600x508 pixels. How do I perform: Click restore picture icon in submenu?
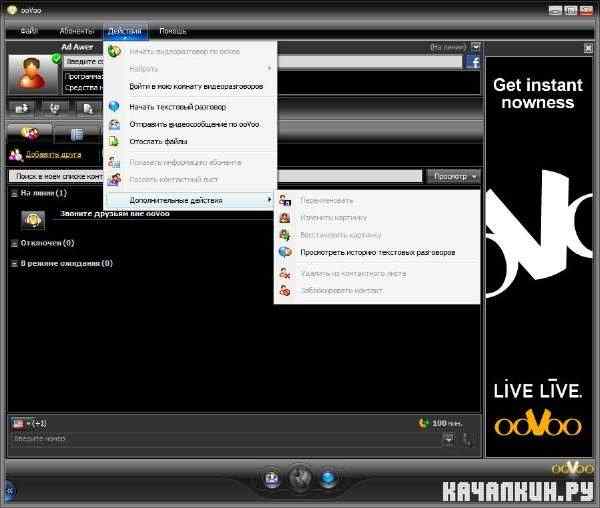[285, 234]
